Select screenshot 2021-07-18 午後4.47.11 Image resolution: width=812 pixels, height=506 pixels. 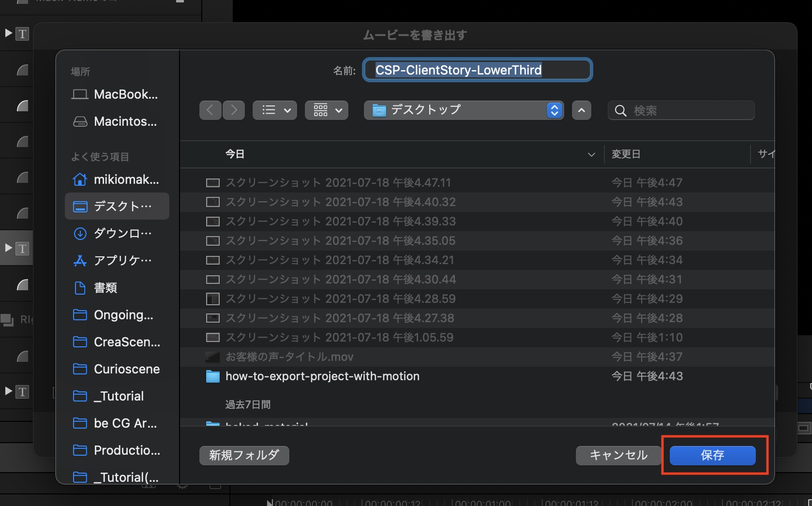pyautogui.click(x=477, y=182)
